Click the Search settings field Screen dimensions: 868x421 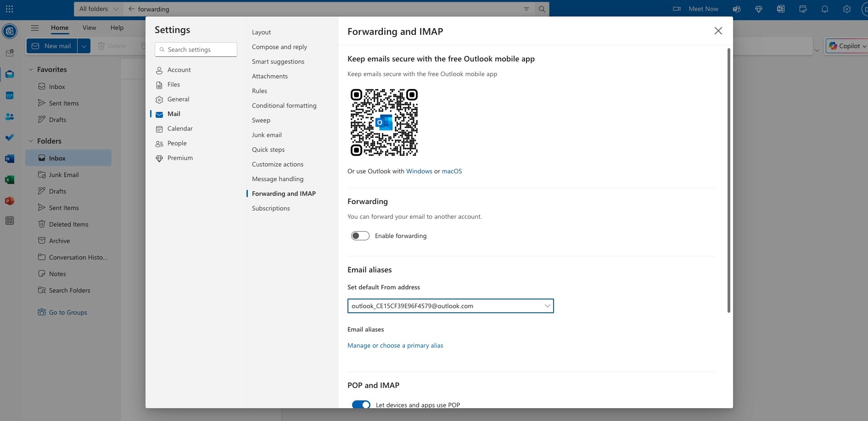[x=196, y=50]
